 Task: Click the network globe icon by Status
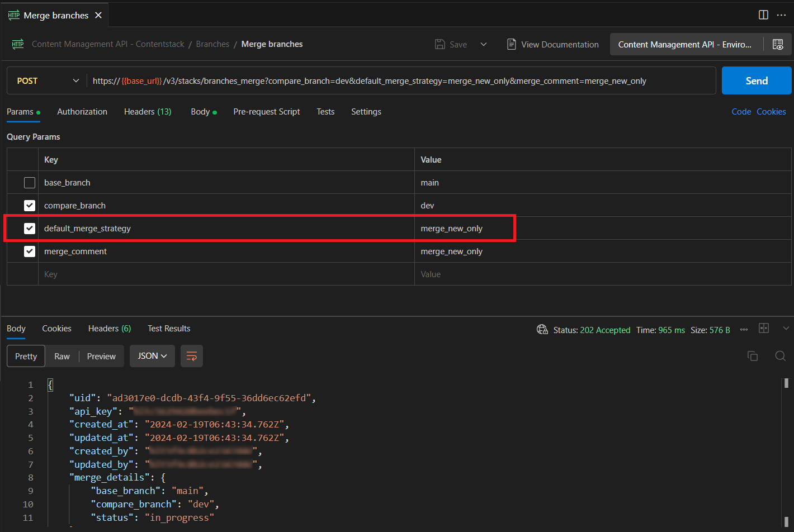pos(542,329)
